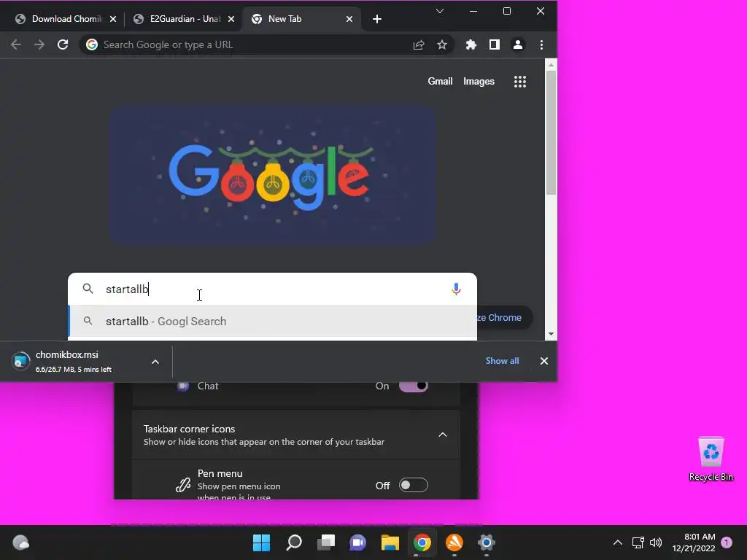Open the tab search dropdown arrow
The width and height of the screenshot is (747, 560).
pos(440,11)
